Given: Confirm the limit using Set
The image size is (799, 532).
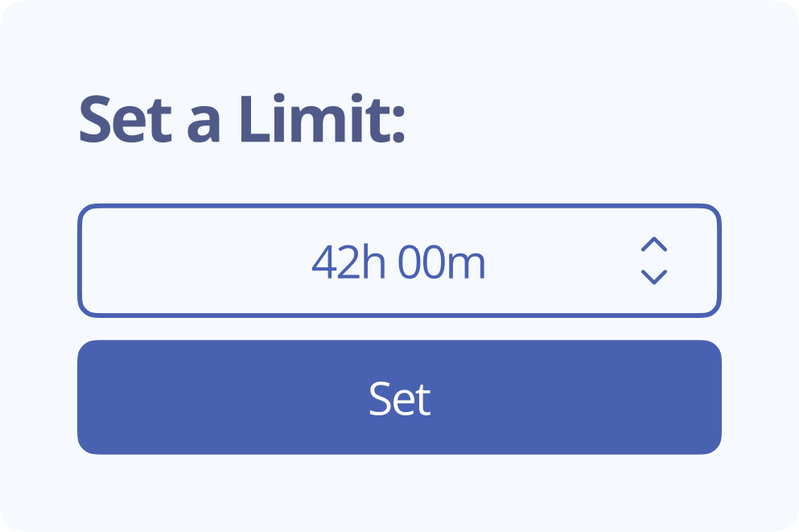Looking at the screenshot, I should tap(399, 398).
